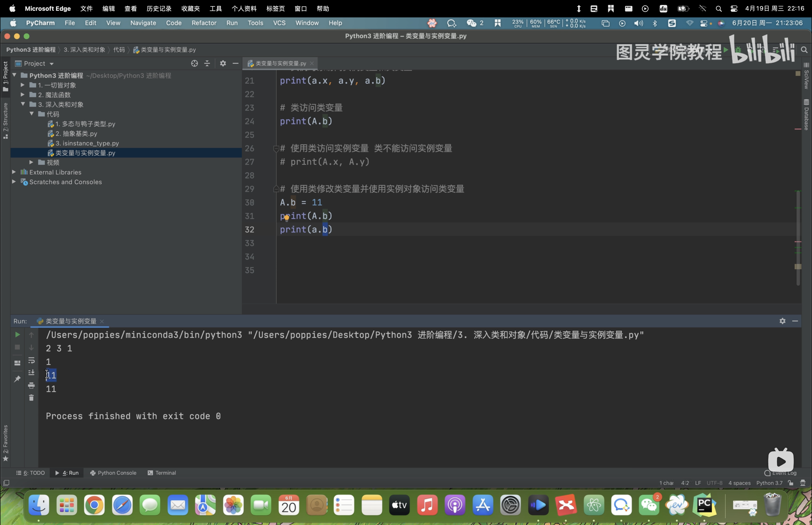
Task: Click the UTF-8 encoding selector
Action: click(x=714, y=483)
